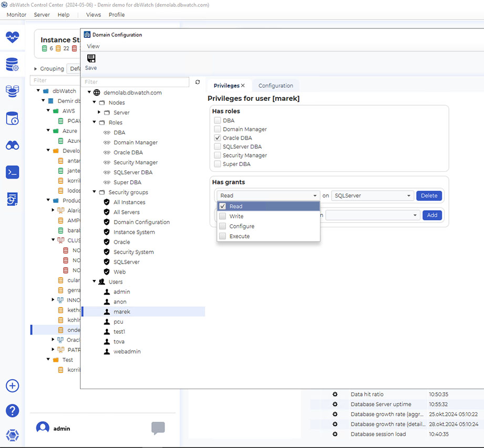Click the hexagon icon at sidebar bottom
This screenshot has width=484, height=448.
[x=12, y=435]
